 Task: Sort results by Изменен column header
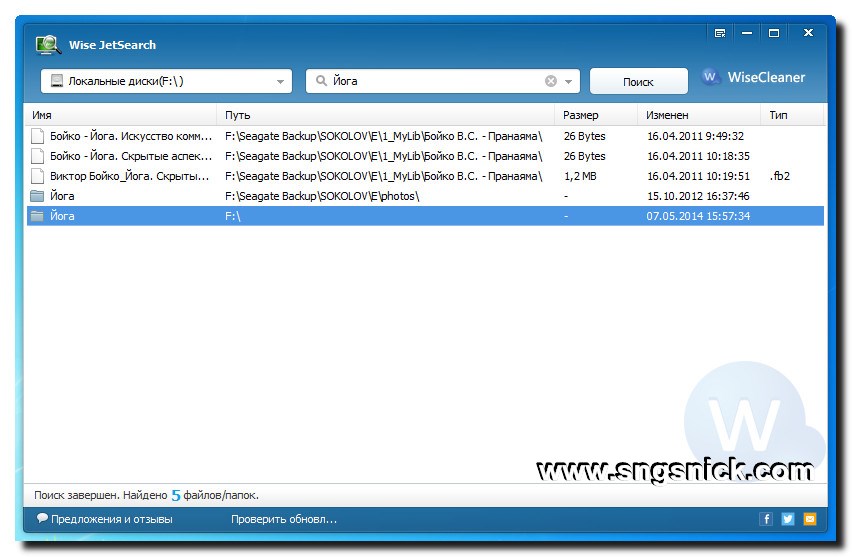699,115
